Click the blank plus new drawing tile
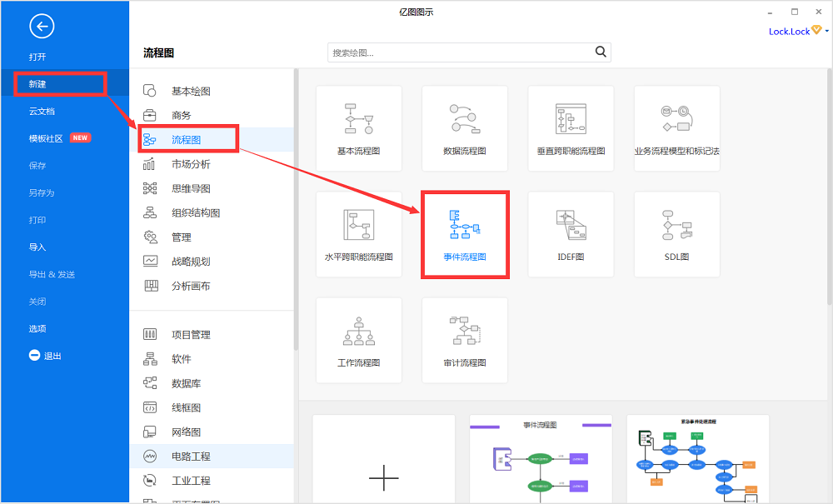 tap(383, 459)
